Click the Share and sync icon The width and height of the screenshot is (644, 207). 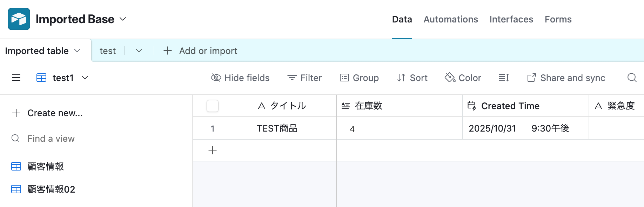pyautogui.click(x=531, y=78)
